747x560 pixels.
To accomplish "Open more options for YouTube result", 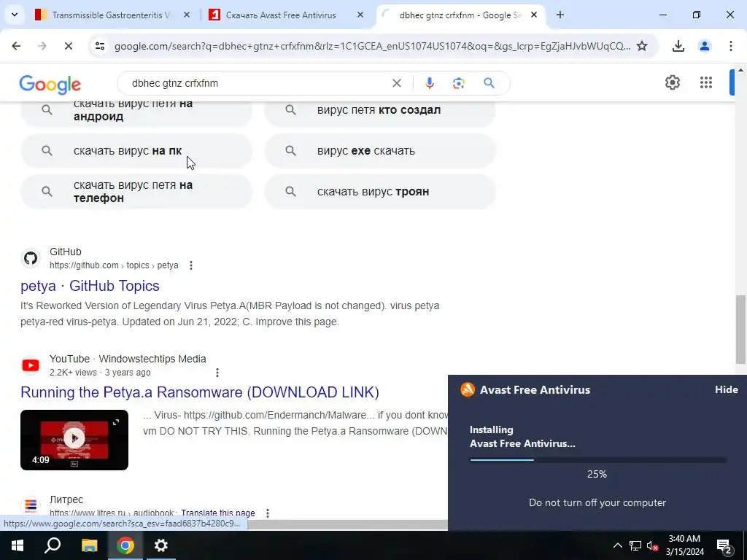I will [217, 373].
